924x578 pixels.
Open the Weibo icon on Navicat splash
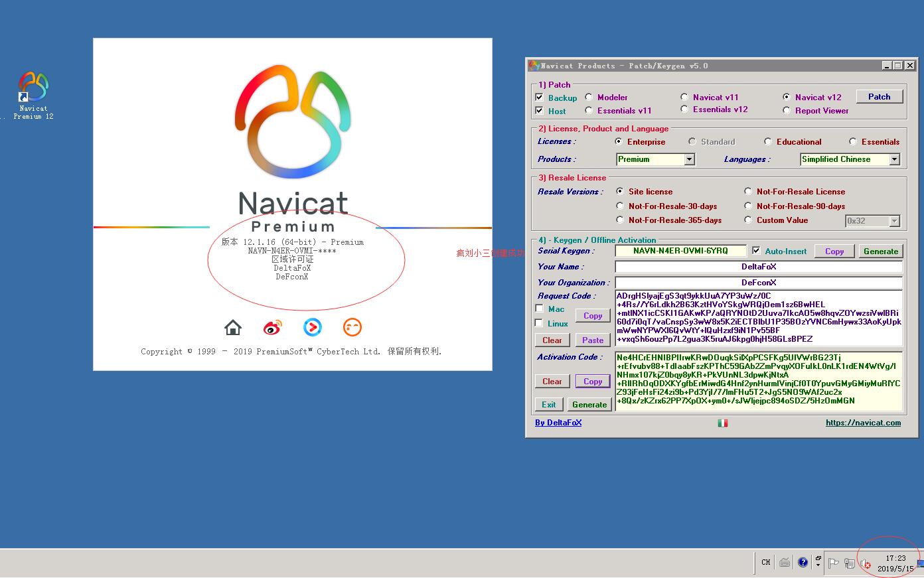click(x=273, y=327)
